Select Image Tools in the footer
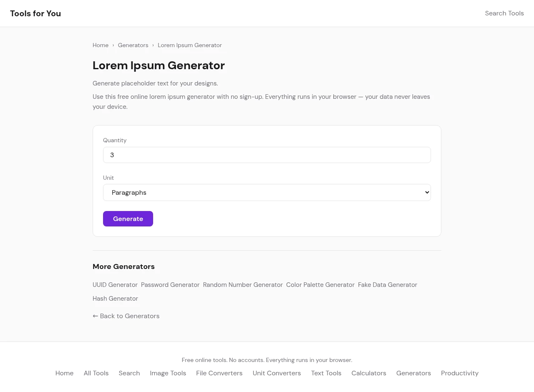The width and height of the screenshot is (534, 392). 168,373
